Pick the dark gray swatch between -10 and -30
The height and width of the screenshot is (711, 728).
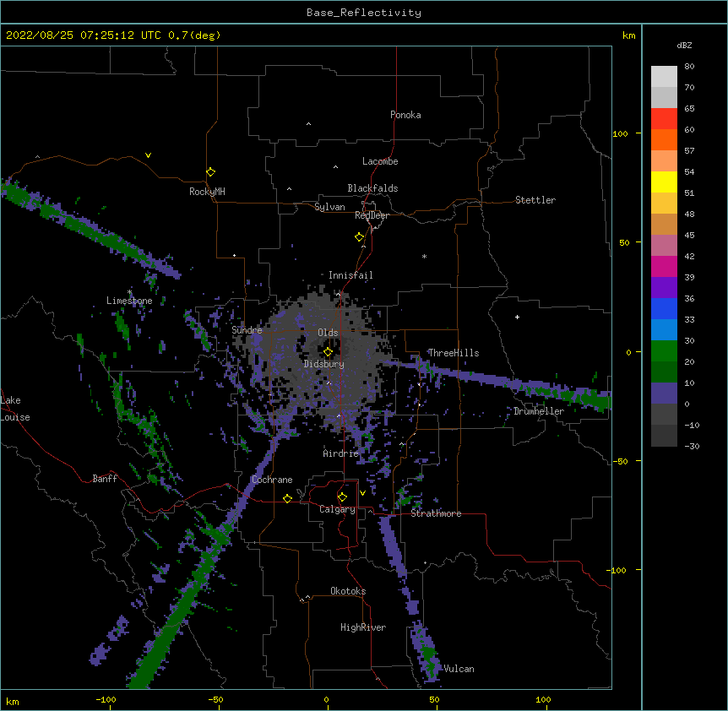point(664,436)
